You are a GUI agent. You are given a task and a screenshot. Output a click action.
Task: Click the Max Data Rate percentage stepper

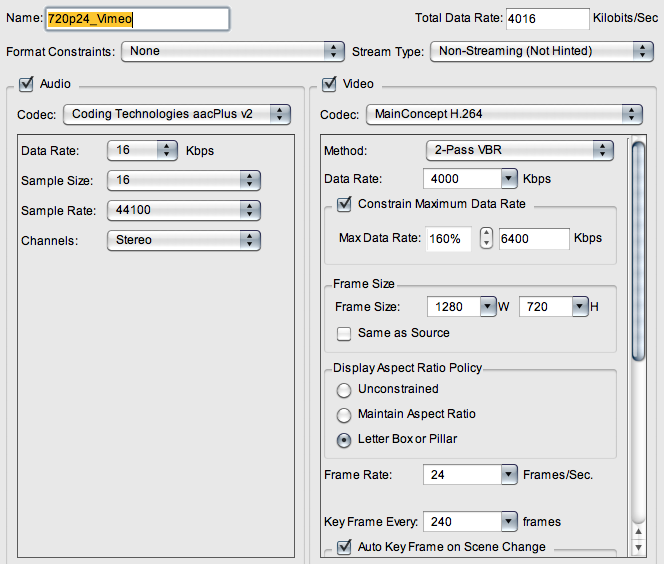coord(486,239)
